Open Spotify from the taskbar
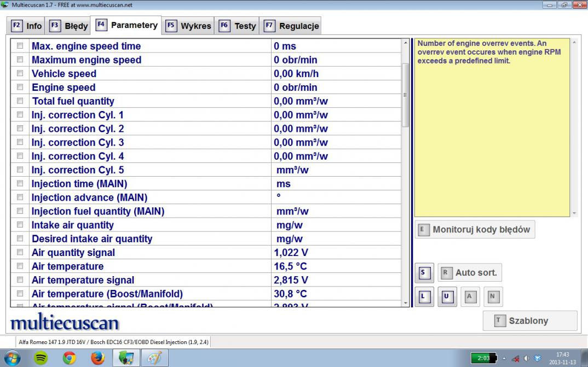 tap(41, 358)
